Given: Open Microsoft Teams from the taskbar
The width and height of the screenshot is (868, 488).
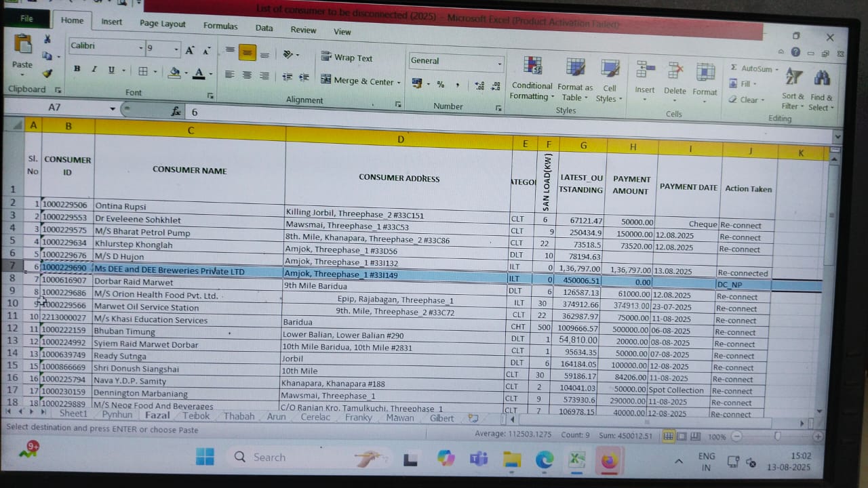Looking at the screenshot, I should [x=479, y=459].
